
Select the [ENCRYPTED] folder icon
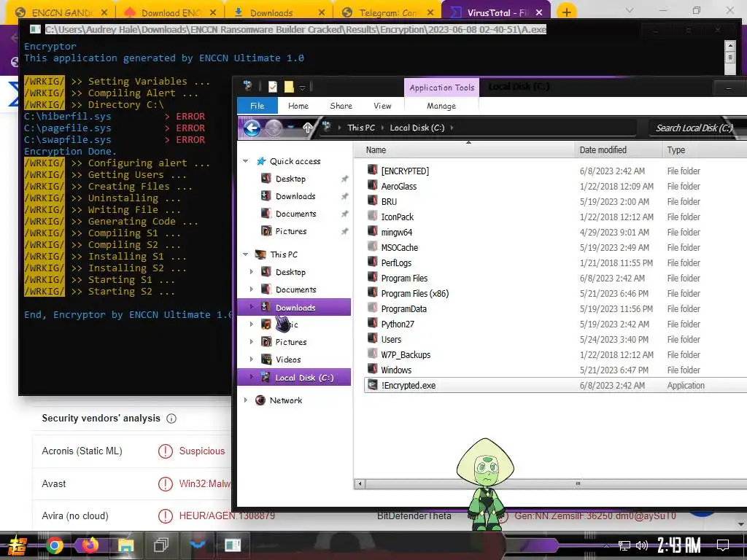(373, 170)
